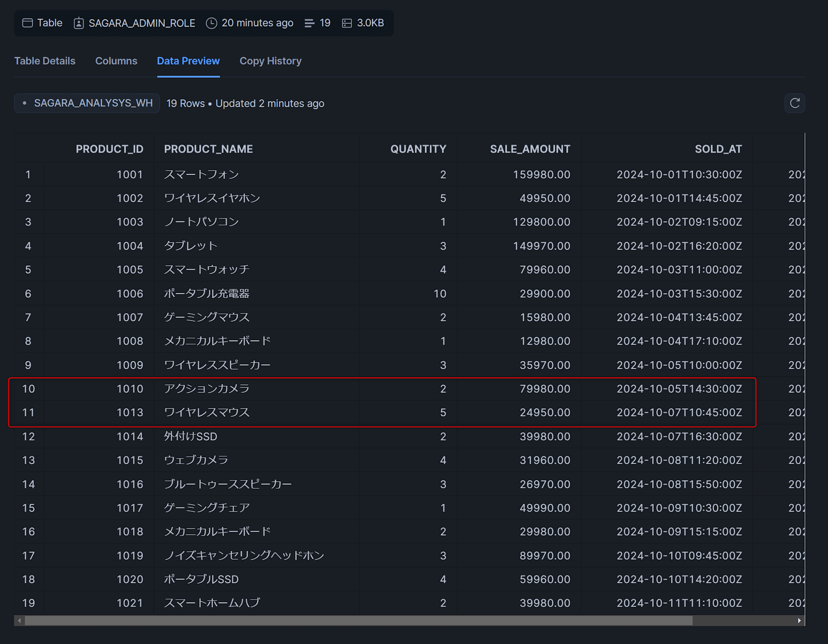Click the ノイズキャンセリングヘッドホン cell
Viewport: 828px width, 644px height.
(x=244, y=555)
